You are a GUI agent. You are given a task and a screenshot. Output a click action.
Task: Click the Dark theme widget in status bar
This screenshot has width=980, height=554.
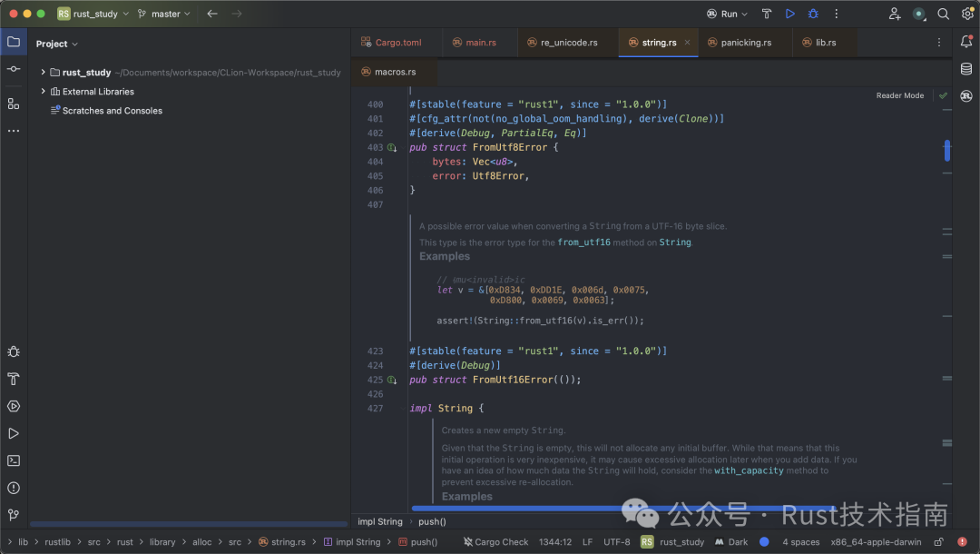[731, 542]
